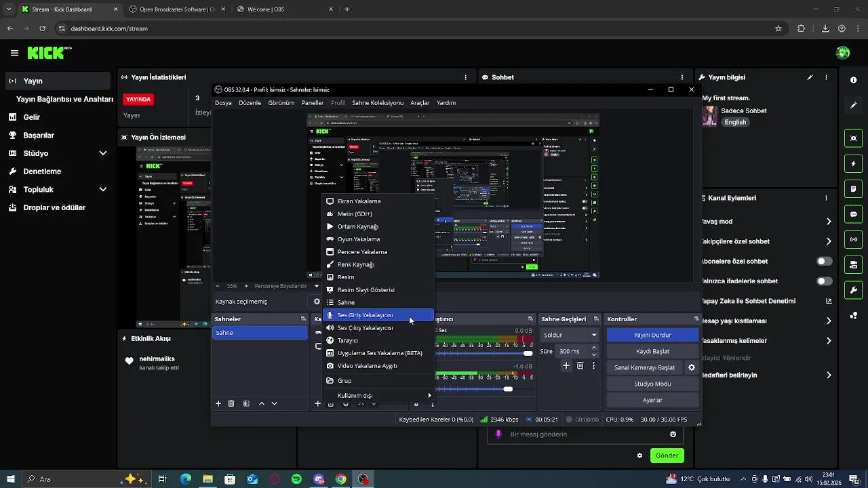Click the info icon in right sidebar
868x488 pixels.
pyautogui.click(x=853, y=80)
